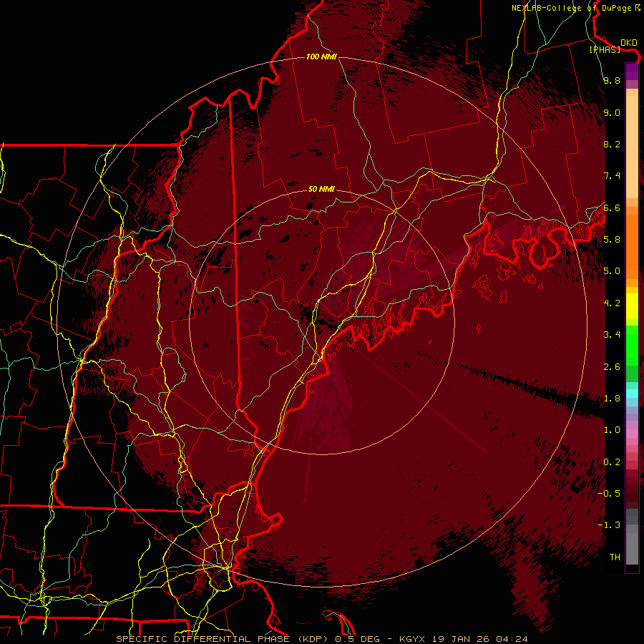Click the TH threshold label on the scale
This screenshot has width=644, height=644.
pyautogui.click(x=615, y=557)
